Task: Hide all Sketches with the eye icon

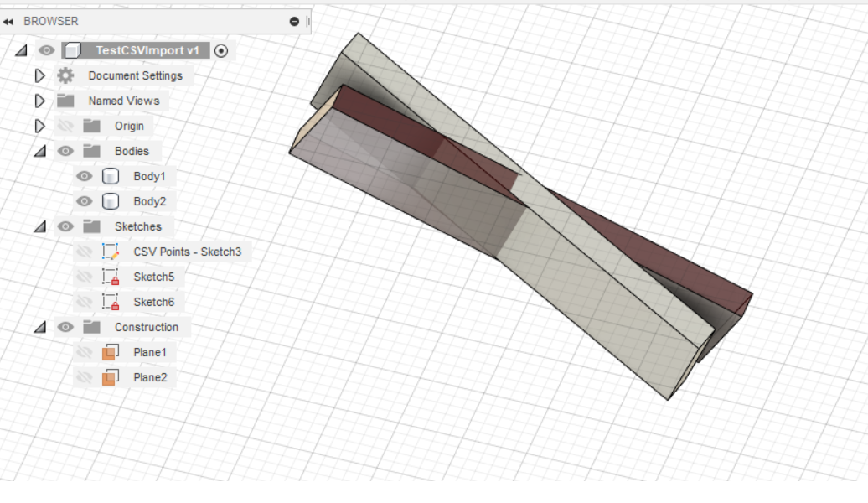Action: point(65,226)
